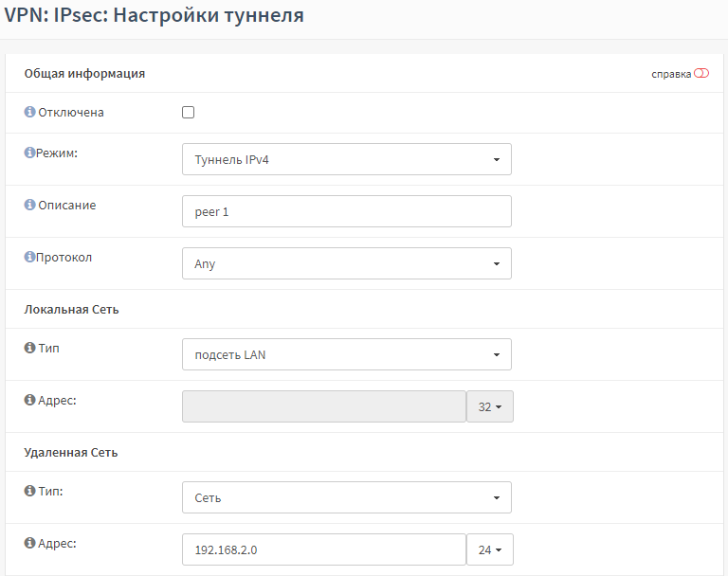Click info icon beside Режим label
The width and height of the screenshot is (728, 576).
[x=29, y=153]
